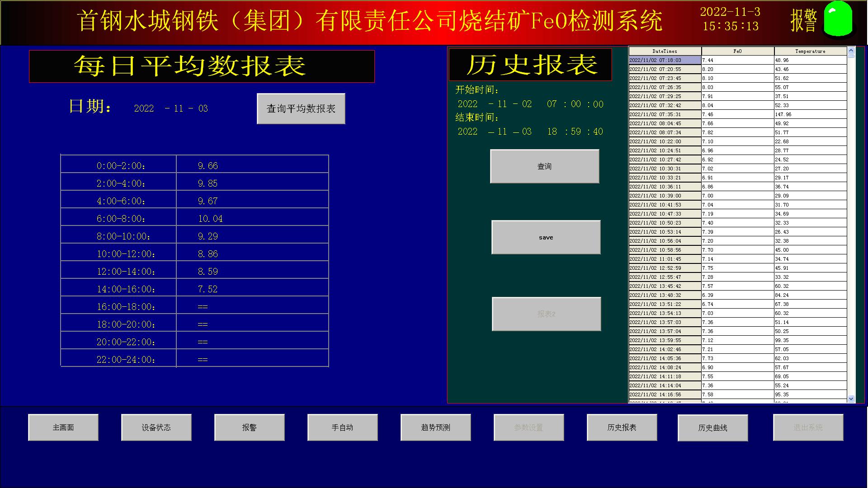This screenshot has width=868, height=488.
Task: Click the 查询 history query button
Action: click(x=545, y=166)
